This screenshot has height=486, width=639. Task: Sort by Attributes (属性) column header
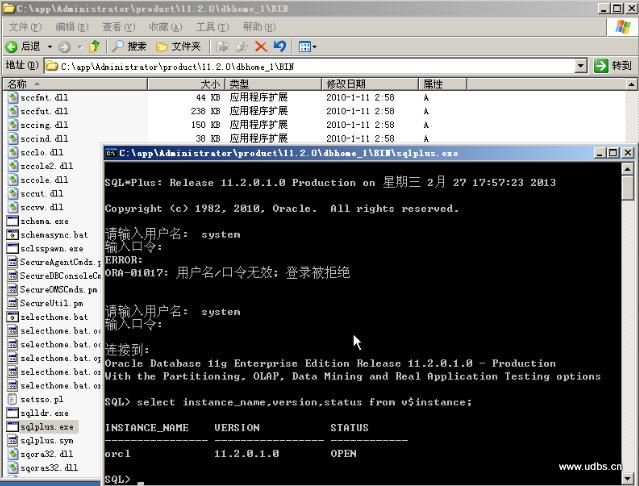443,84
